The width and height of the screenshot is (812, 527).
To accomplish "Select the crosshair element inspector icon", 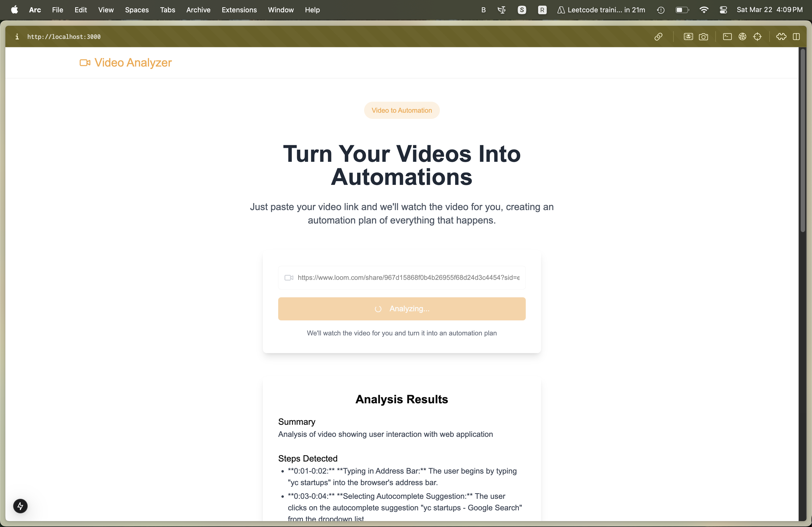I will point(757,37).
